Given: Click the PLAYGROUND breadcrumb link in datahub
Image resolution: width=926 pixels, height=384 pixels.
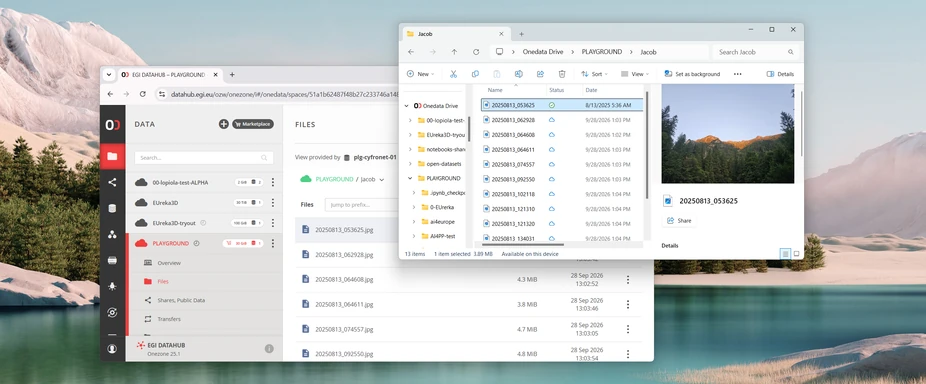Looking at the screenshot, I should [x=334, y=179].
